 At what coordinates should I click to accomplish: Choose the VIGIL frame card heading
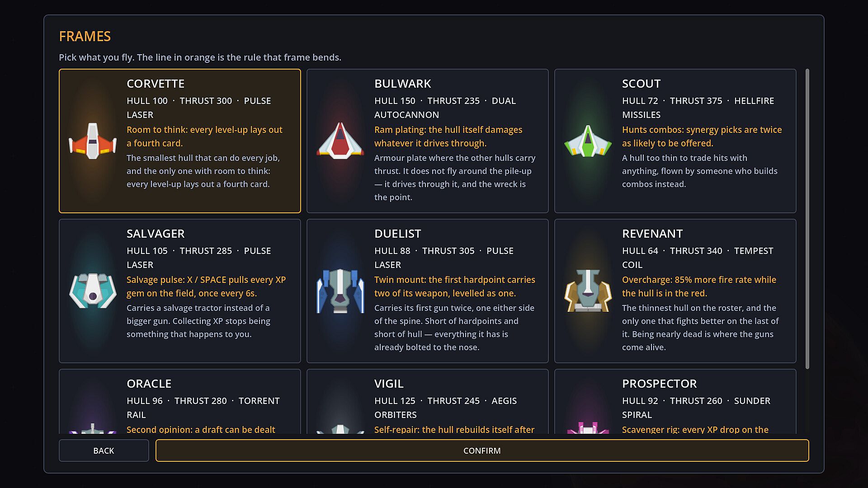tap(389, 384)
